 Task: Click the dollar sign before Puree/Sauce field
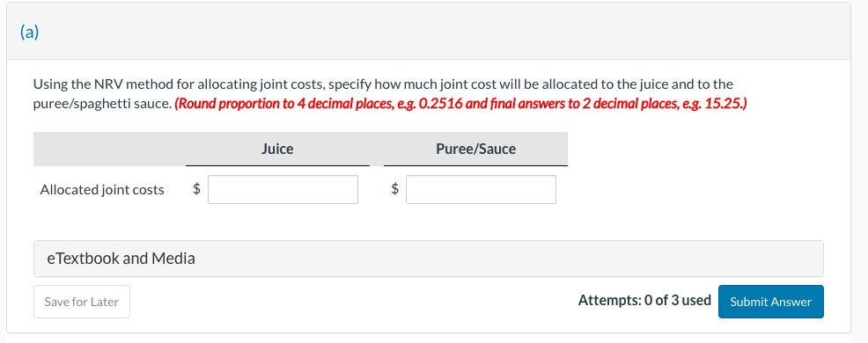[394, 189]
